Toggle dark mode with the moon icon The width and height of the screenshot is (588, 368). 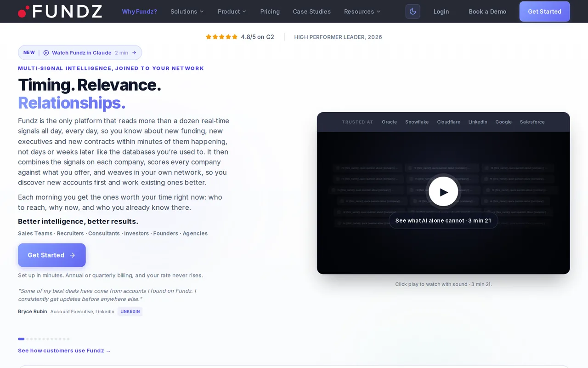coord(413,11)
